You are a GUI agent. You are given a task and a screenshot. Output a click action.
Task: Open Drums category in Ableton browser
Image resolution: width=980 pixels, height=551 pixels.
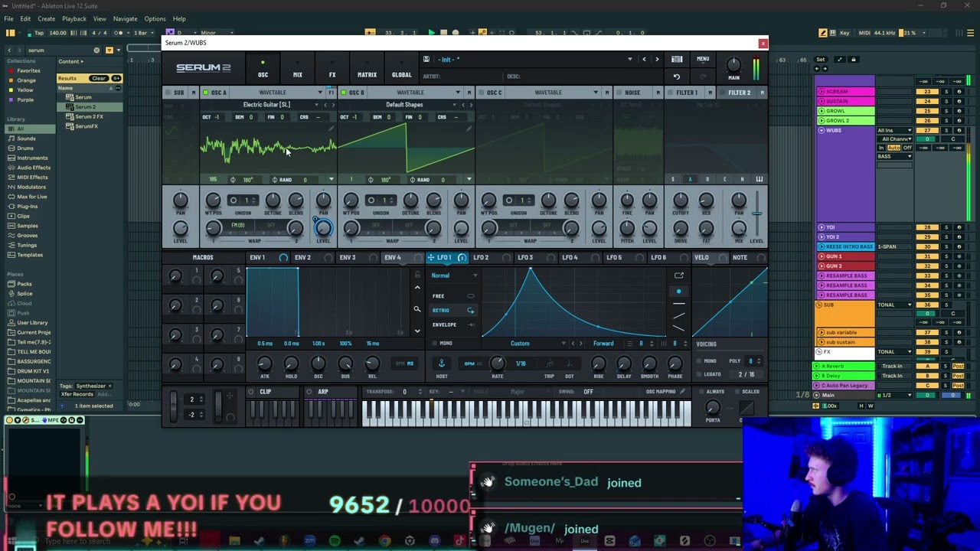[x=25, y=148]
